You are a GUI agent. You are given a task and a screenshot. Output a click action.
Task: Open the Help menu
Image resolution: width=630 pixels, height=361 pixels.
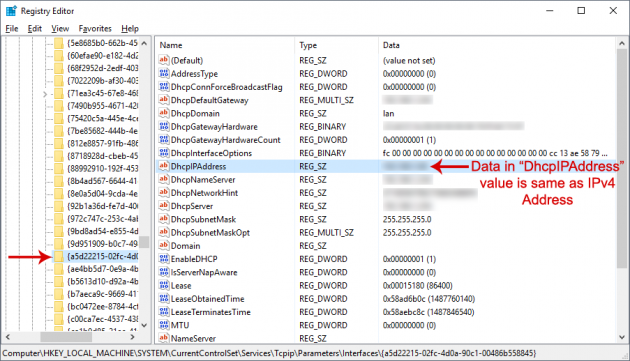[x=130, y=29]
